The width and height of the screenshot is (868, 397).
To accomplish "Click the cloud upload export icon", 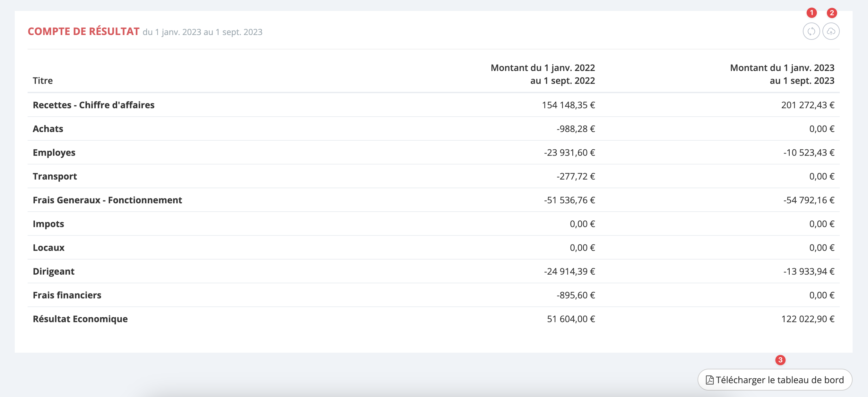I will [831, 31].
